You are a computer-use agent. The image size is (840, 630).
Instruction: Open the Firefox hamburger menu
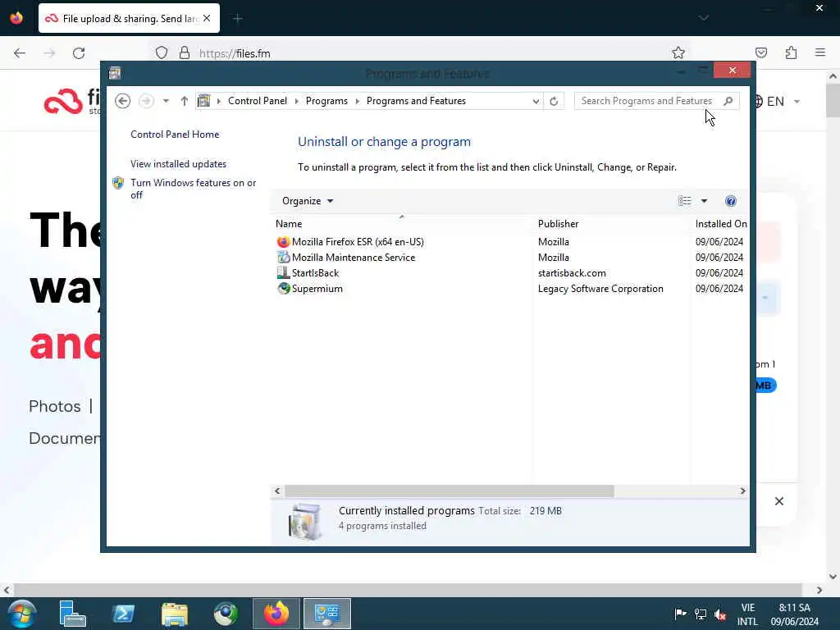(820, 52)
